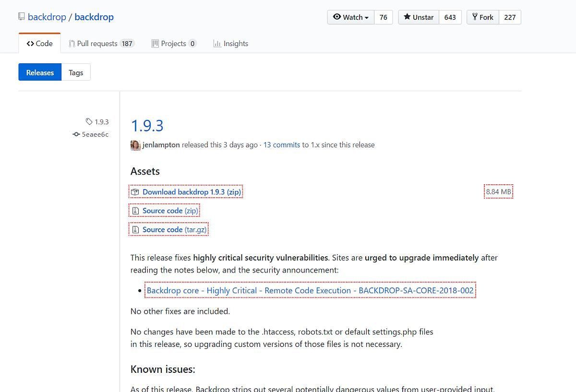Open the 1.9.3 release title
This screenshot has width=576, height=392.
click(x=147, y=126)
